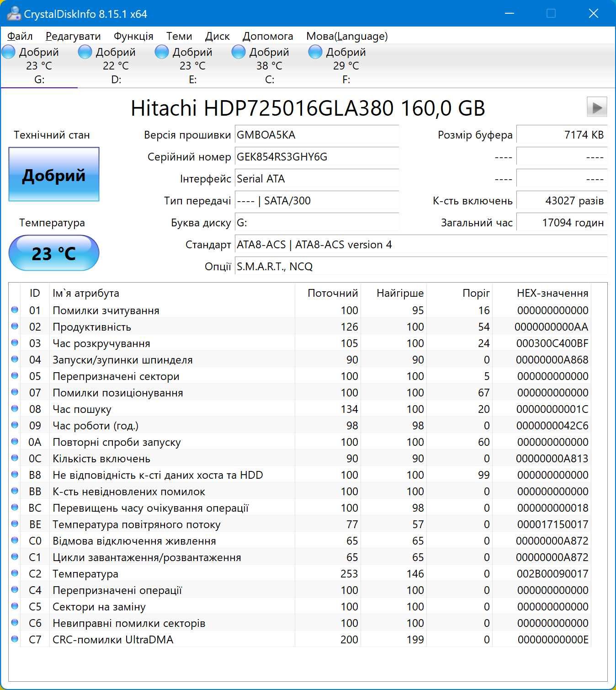Click status dot for attribute C6
The height and width of the screenshot is (690, 616).
(x=15, y=622)
